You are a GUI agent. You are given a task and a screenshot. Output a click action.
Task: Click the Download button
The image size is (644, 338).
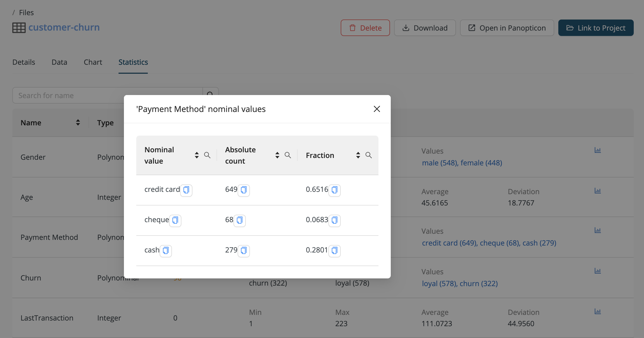pyautogui.click(x=425, y=28)
